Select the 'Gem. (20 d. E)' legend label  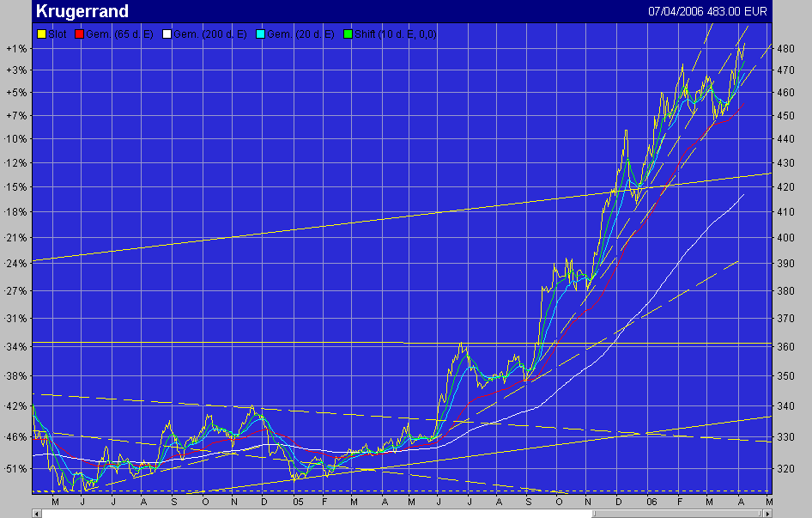coord(301,34)
